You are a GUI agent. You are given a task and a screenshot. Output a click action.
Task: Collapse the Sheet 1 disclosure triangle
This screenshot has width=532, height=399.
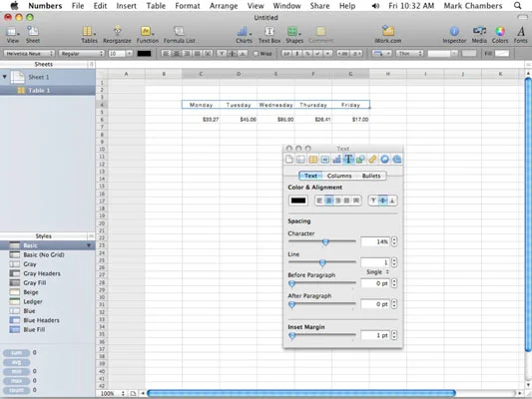coord(4,77)
